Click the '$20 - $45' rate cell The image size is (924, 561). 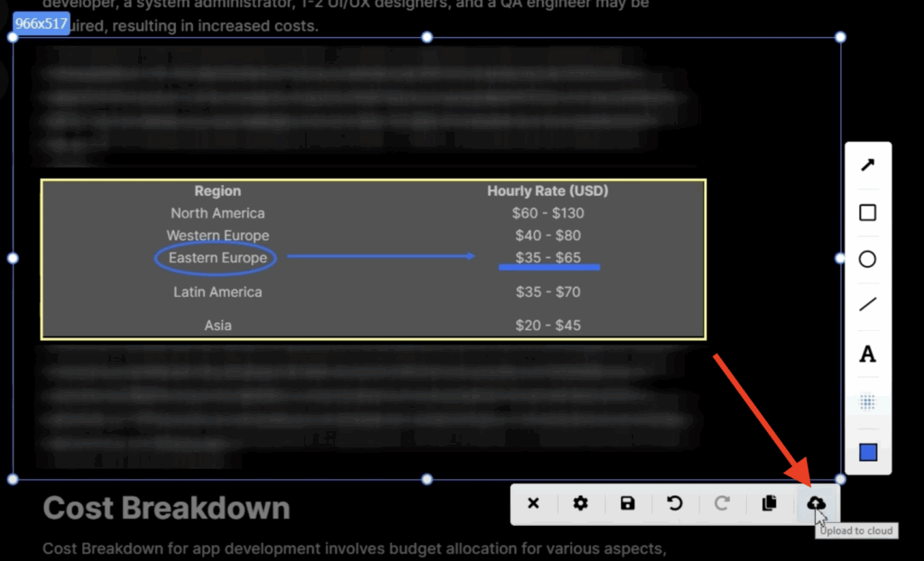548,326
